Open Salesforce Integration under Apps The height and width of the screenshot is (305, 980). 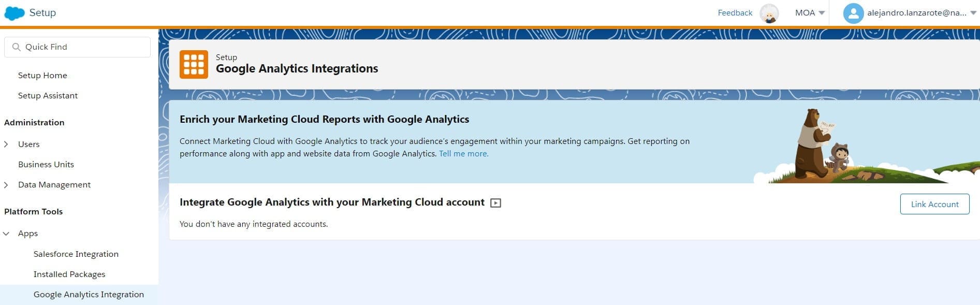tap(76, 254)
